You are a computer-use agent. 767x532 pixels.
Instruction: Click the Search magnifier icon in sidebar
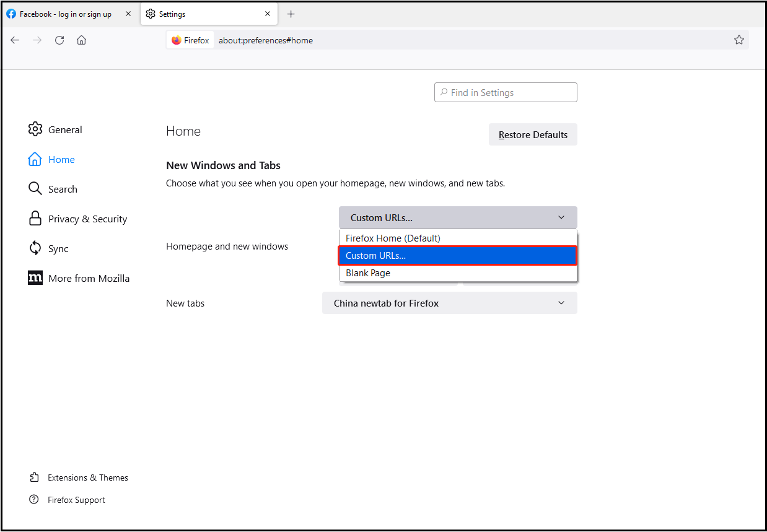pos(35,188)
